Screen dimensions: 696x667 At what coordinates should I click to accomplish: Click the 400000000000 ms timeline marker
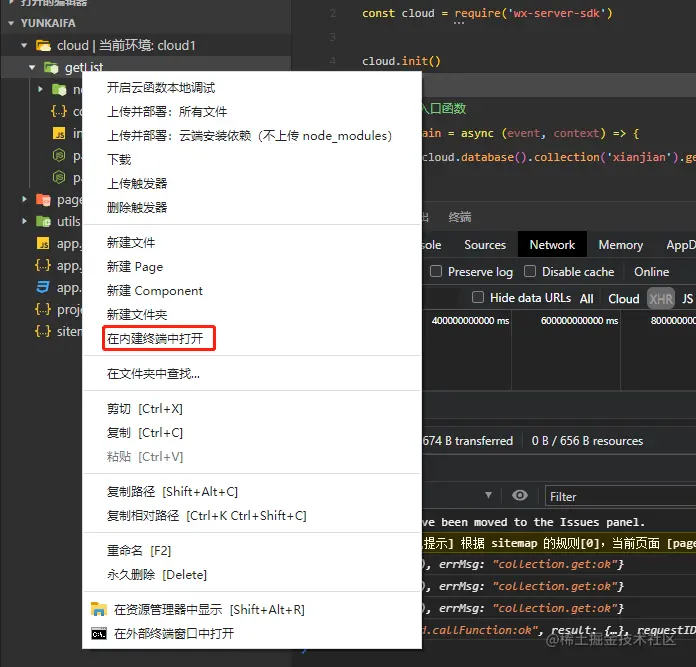pyautogui.click(x=470, y=320)
